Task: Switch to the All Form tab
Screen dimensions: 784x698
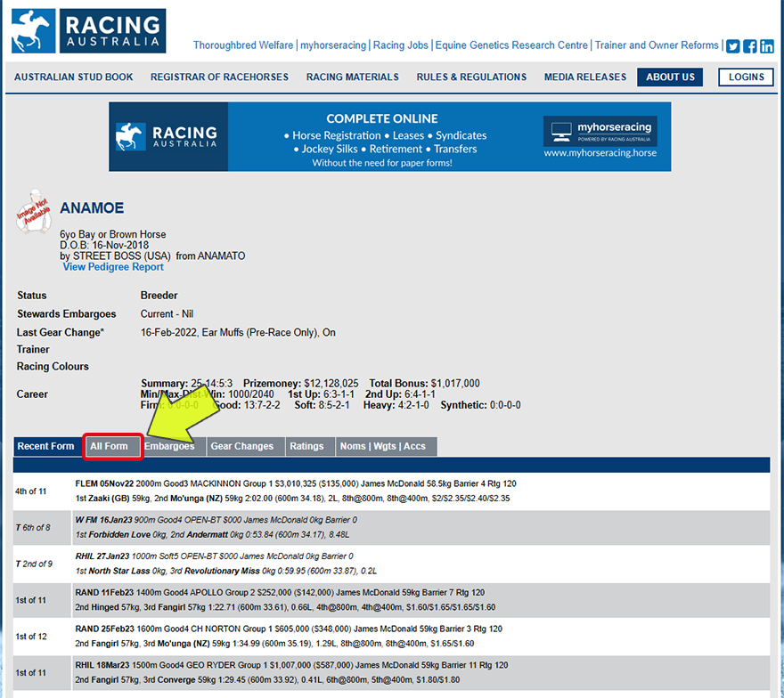Action: click(x=110, y=446)
